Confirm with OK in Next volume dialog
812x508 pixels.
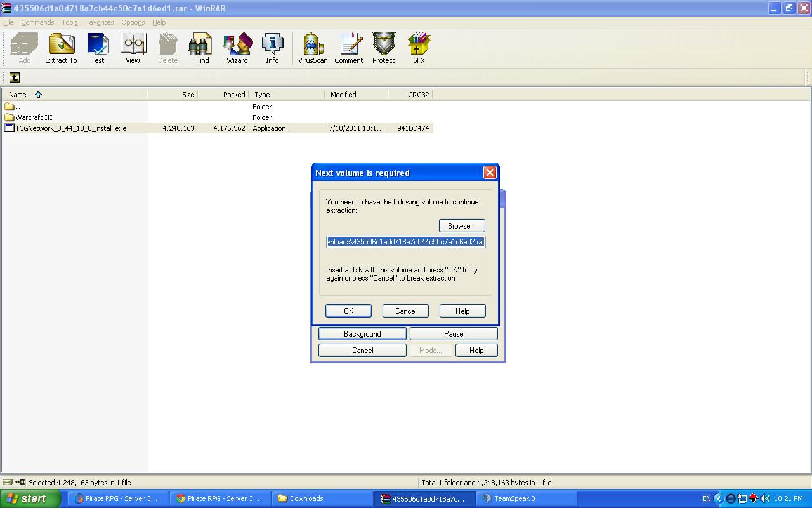(x=348, y=311)
